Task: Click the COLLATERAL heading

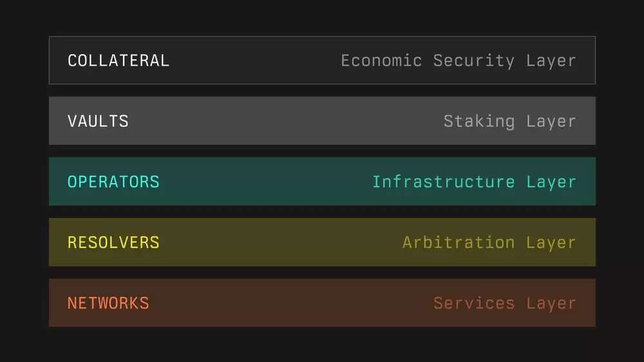Action: tap(118, 61)
